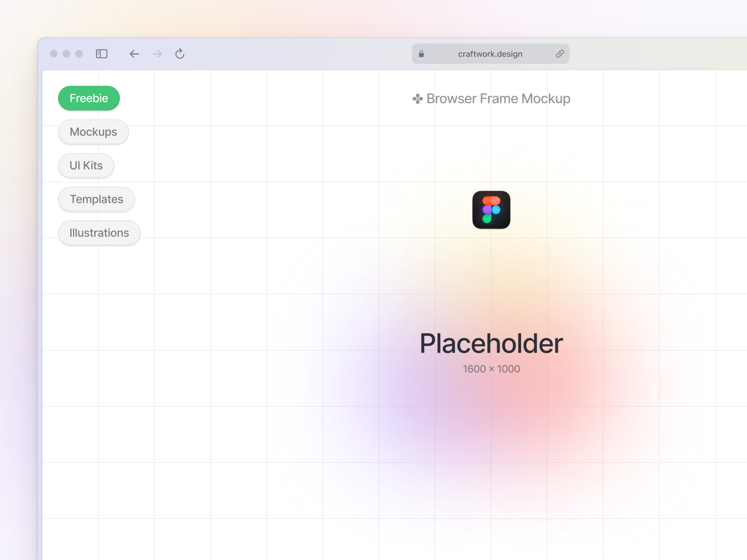Viewport: 747px width, 560px height.
Task: Pick the Illustrations category pill
Action: 99,233
